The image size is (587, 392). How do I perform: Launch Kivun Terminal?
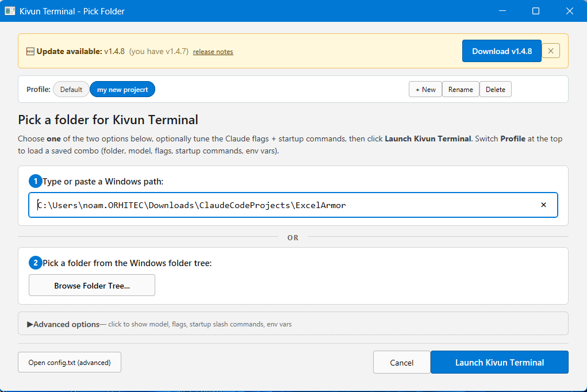pyautogui.click(x=500, y=362)
